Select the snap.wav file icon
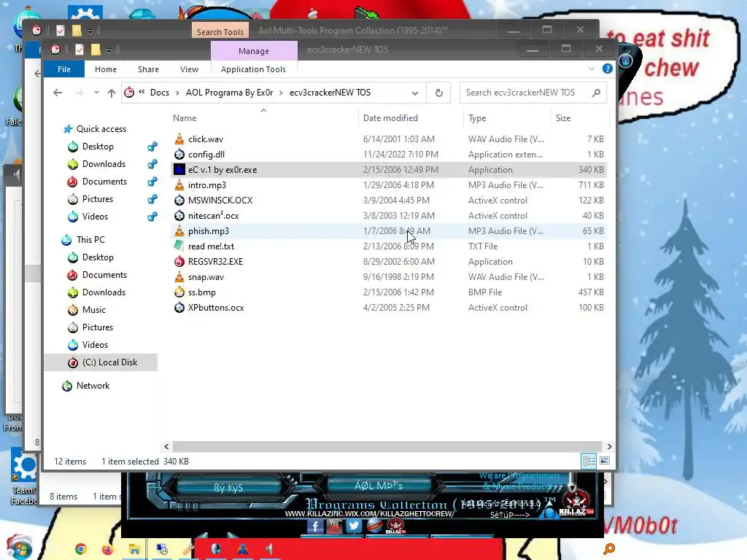The image size is (747, 560). coord(179,276)
